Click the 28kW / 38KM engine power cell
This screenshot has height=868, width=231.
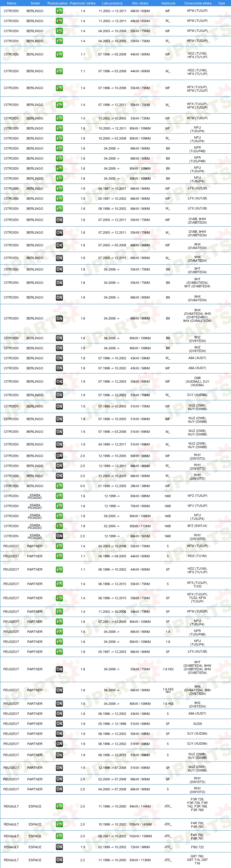click(x=140, y=486)
